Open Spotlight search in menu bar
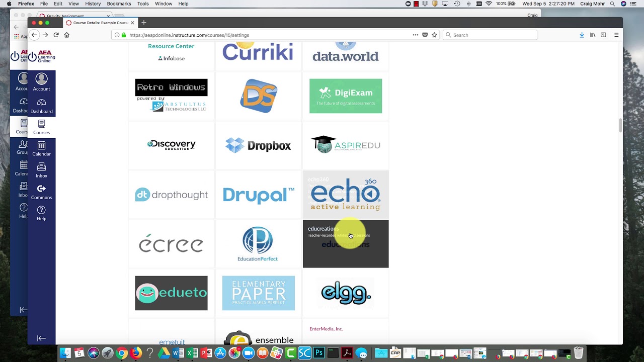The height and width of the screenshot is (362, 644). point(612,4)
